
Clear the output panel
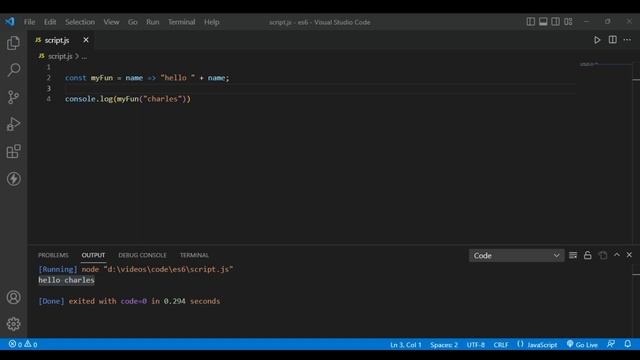(573, 256)
